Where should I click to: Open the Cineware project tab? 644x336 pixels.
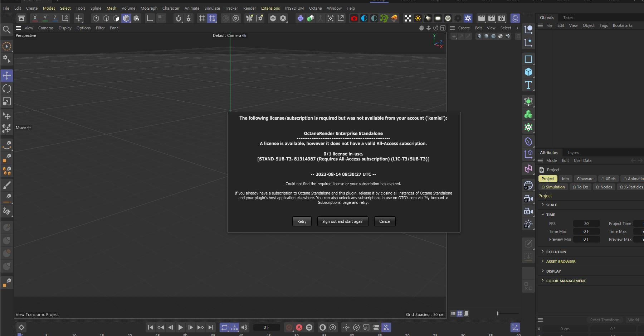click(585, 179)
